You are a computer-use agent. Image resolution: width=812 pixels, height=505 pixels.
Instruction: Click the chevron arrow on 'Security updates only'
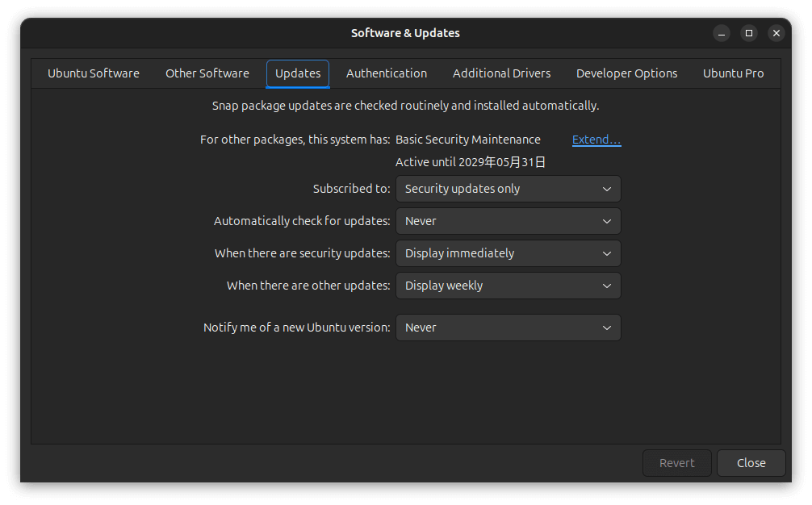coord(607,189)
